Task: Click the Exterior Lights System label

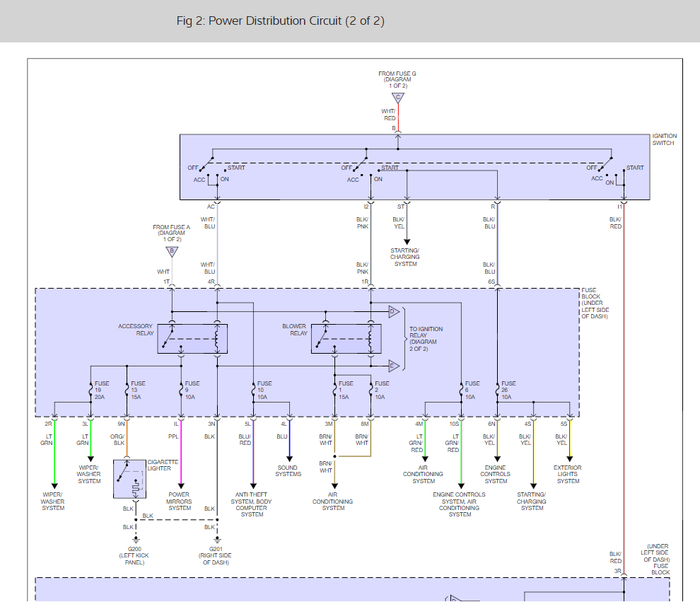Action: pyautogui.click(x=568, y=474)
